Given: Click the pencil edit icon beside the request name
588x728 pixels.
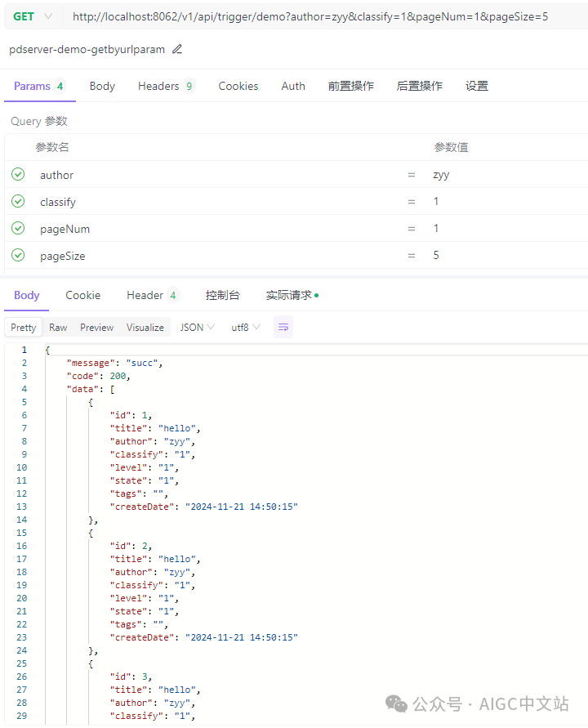Looking at the screenshot, I should pos(177,49).
